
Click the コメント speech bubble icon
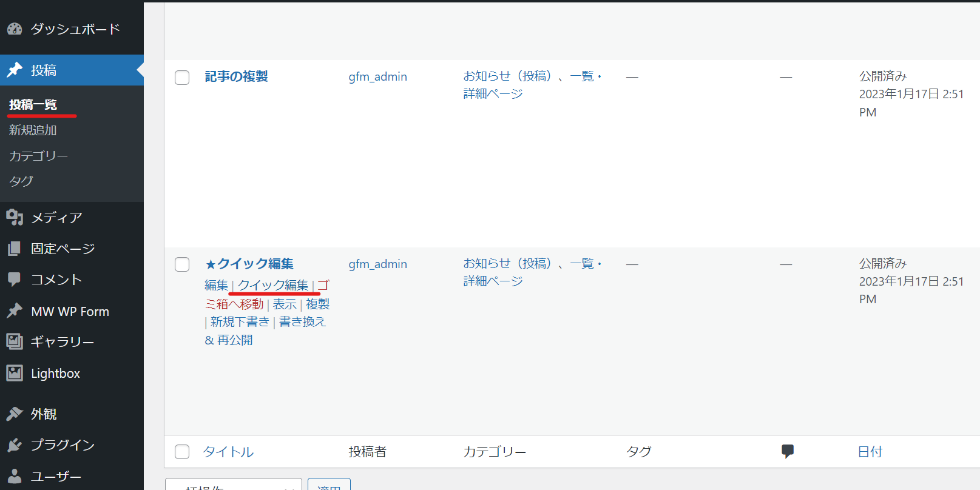15,279
